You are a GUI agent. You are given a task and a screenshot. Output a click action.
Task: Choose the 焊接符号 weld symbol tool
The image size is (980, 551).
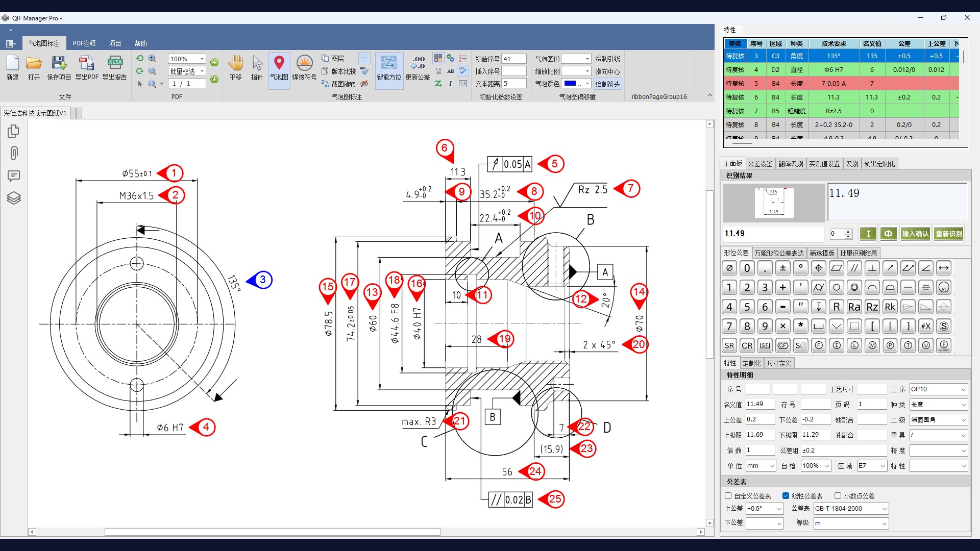click(304, 68)
